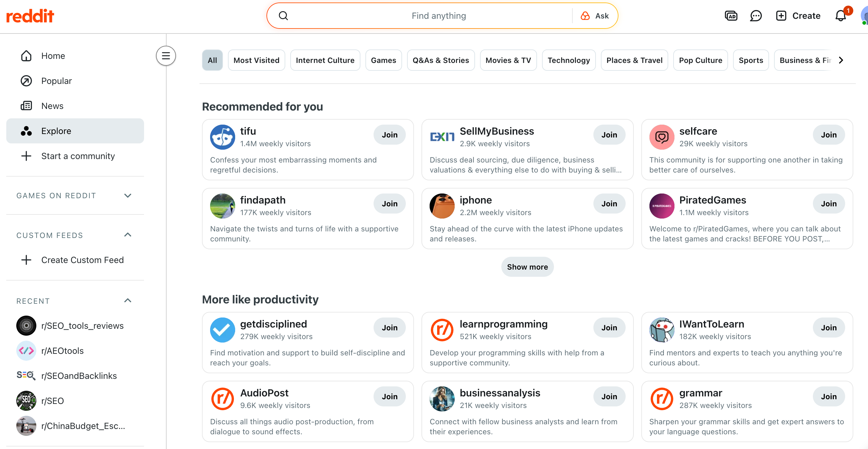Click the Reddit logo
868x449 pixels.
click(30, 16)
